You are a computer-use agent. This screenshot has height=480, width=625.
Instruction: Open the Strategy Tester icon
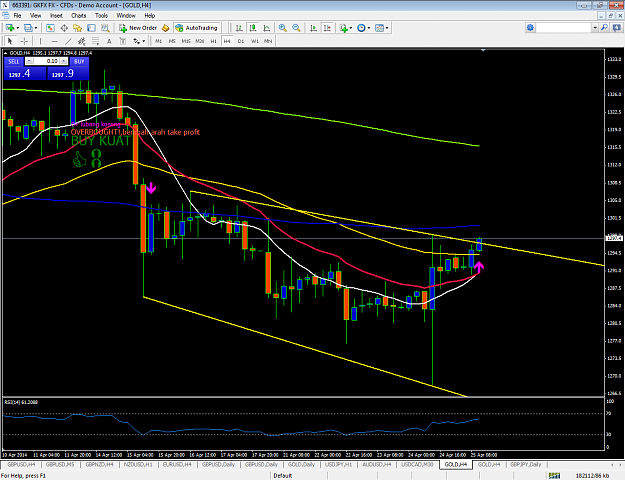coord(105,28)
